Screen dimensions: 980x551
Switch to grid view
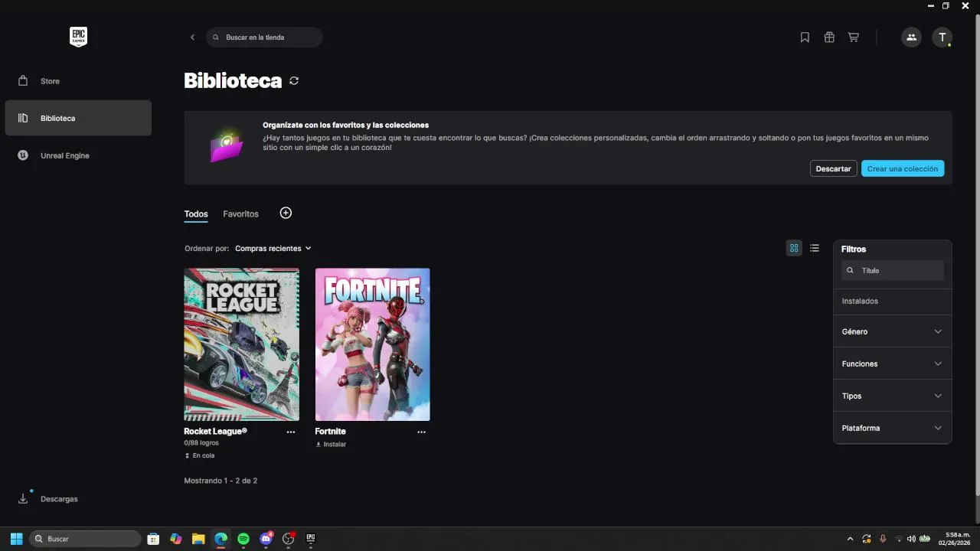[x=794, y=248]
